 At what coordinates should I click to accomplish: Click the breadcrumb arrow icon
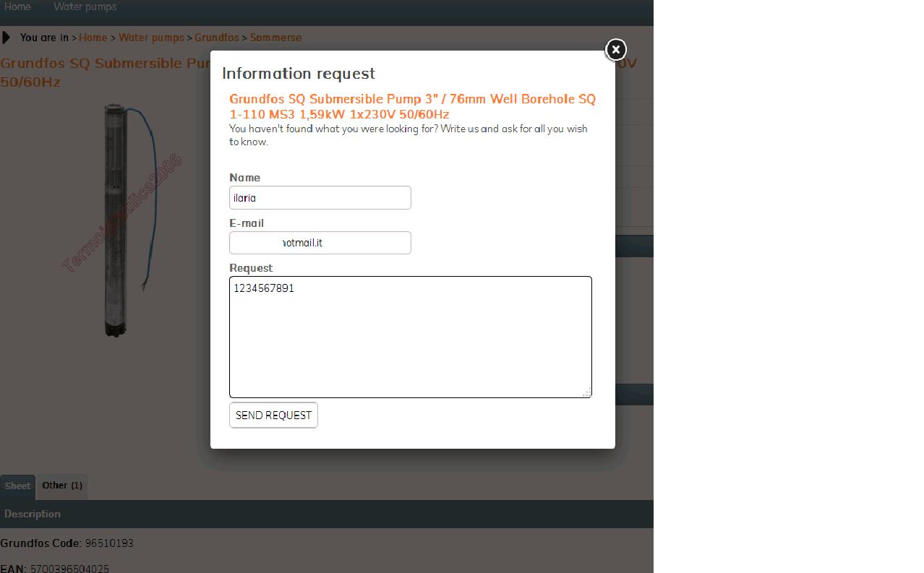point(7,38)
